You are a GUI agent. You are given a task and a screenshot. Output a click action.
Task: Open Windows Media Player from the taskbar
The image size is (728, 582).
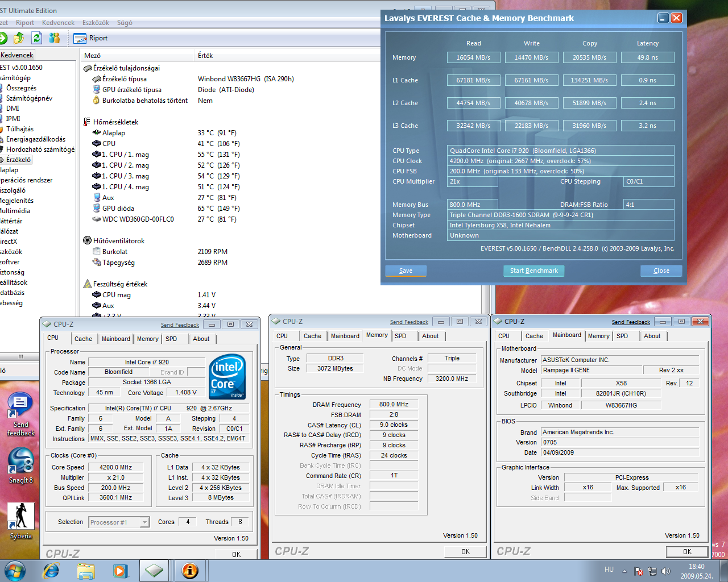tap(120, 570)
